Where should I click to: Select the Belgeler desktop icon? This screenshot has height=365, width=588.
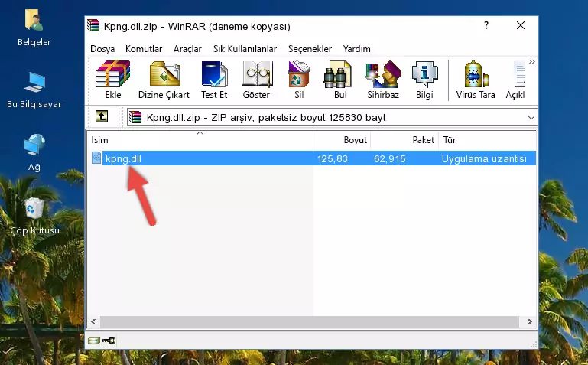[x=34, y=28]
